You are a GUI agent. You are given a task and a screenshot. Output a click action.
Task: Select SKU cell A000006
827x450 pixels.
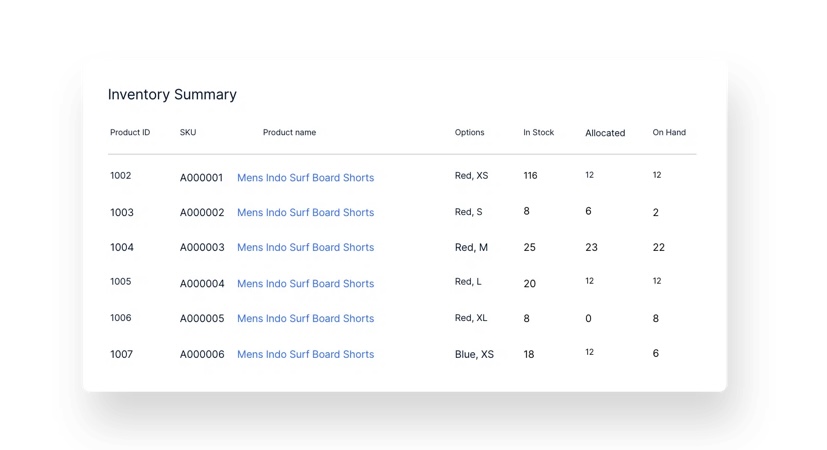(x=202, y=355)
